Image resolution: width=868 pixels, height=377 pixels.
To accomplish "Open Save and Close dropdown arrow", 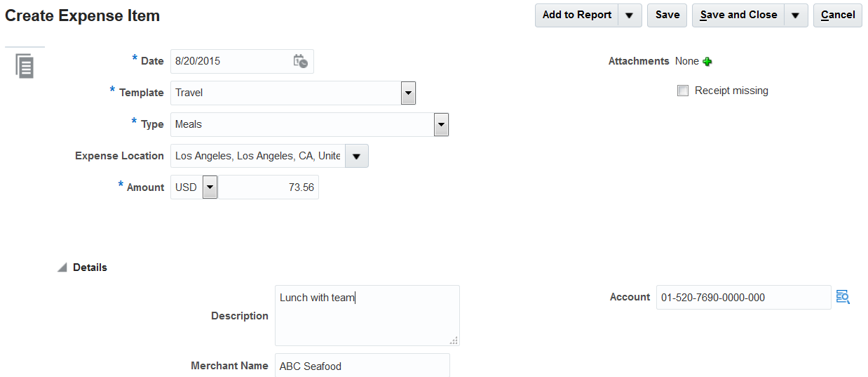I will pyautogui.click(x=796, y=15).
